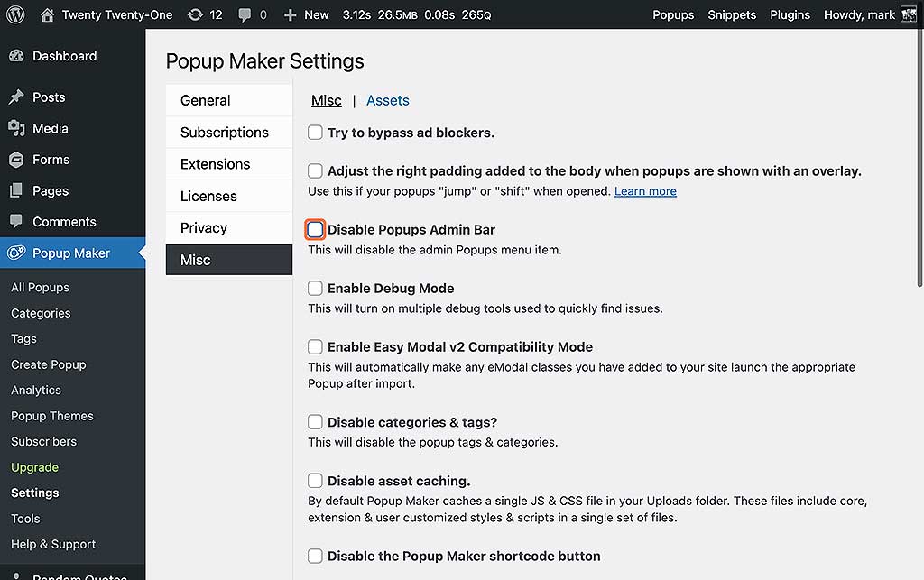Click mark's avatar in admin bar
Viewport: 924px width, 580px height.
coord(910,14)
